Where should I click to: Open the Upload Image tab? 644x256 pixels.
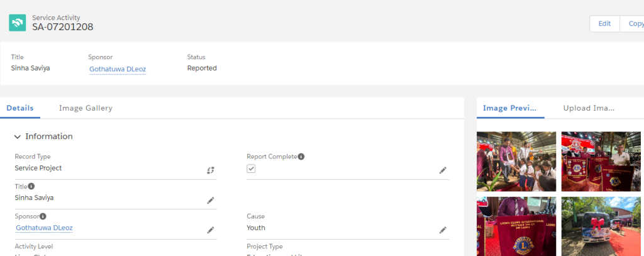pos(589,108)
